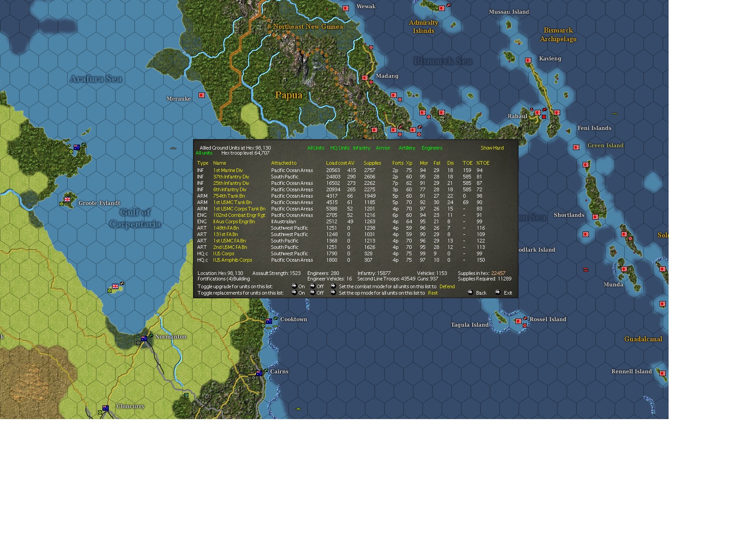The height and width of the screenshot is (560, 750).
Task: Select the Australian base flag at Cairns
Action: (259, 373)
